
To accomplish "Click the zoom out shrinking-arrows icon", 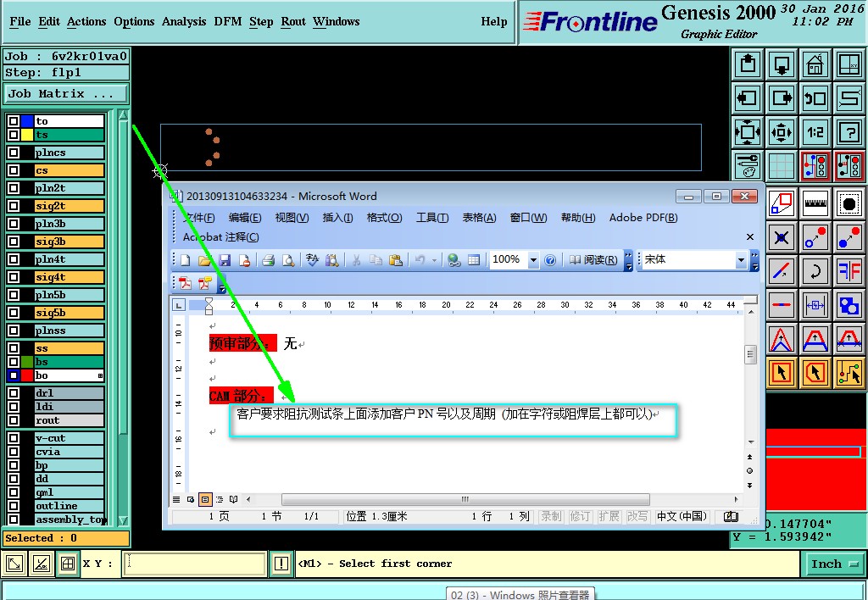I will [782, 132].
